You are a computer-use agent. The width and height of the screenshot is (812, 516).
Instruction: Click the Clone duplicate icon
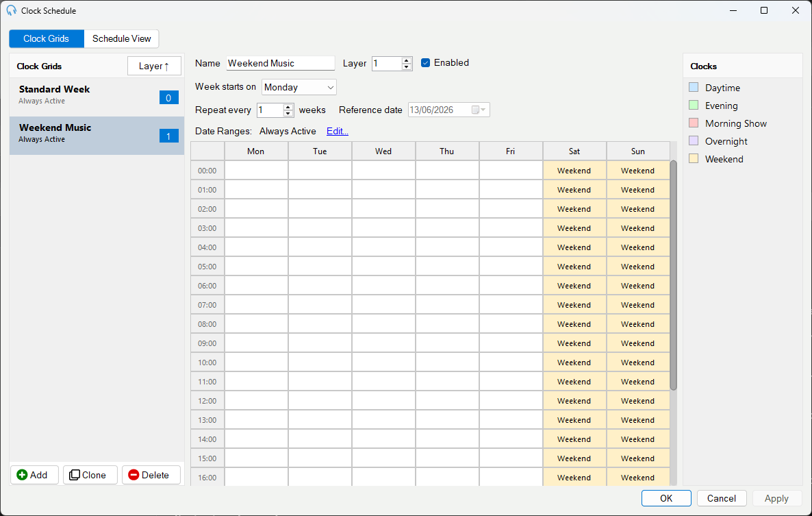[75, 475]
